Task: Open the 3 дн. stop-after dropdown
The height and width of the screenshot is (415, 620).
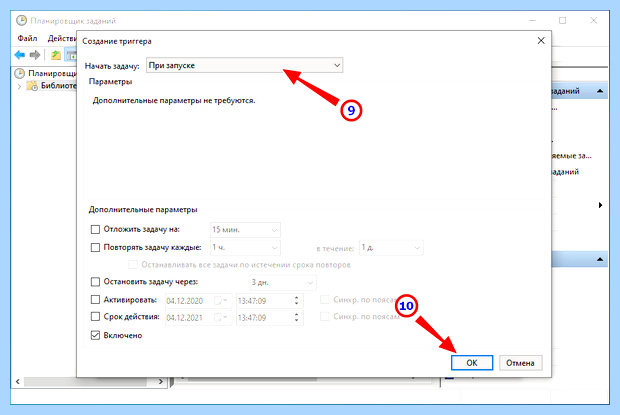Action: click(x=283, y=283)
